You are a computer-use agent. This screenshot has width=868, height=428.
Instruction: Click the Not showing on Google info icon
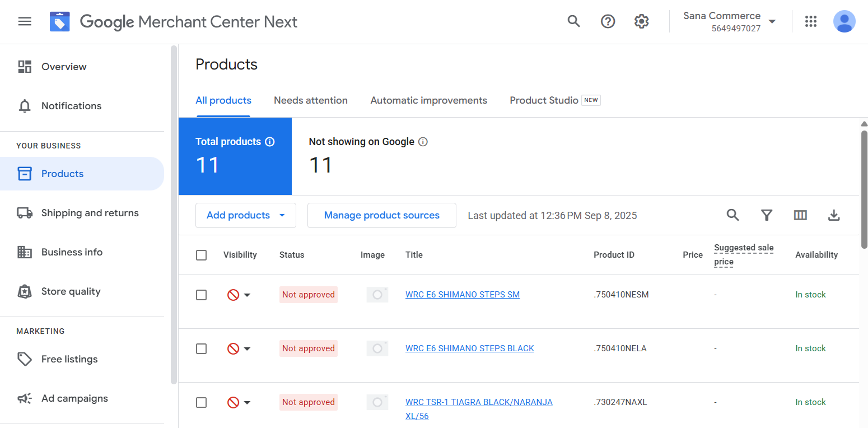[423, 142]
